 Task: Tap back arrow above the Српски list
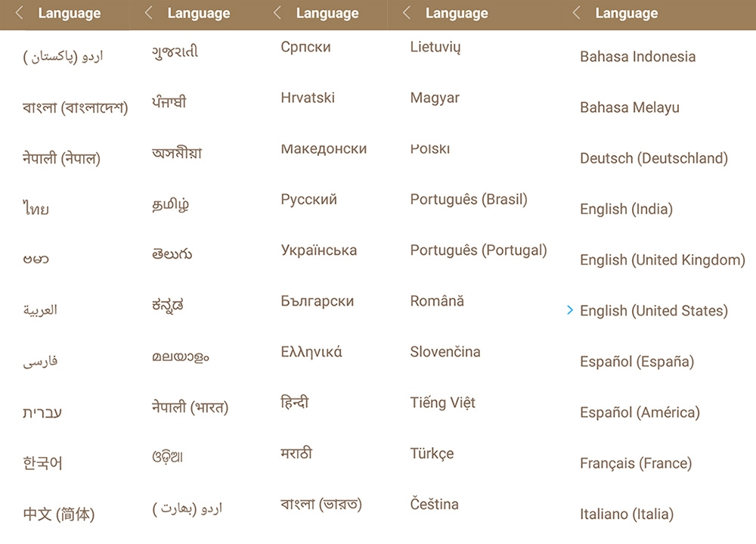pos(277,14)
